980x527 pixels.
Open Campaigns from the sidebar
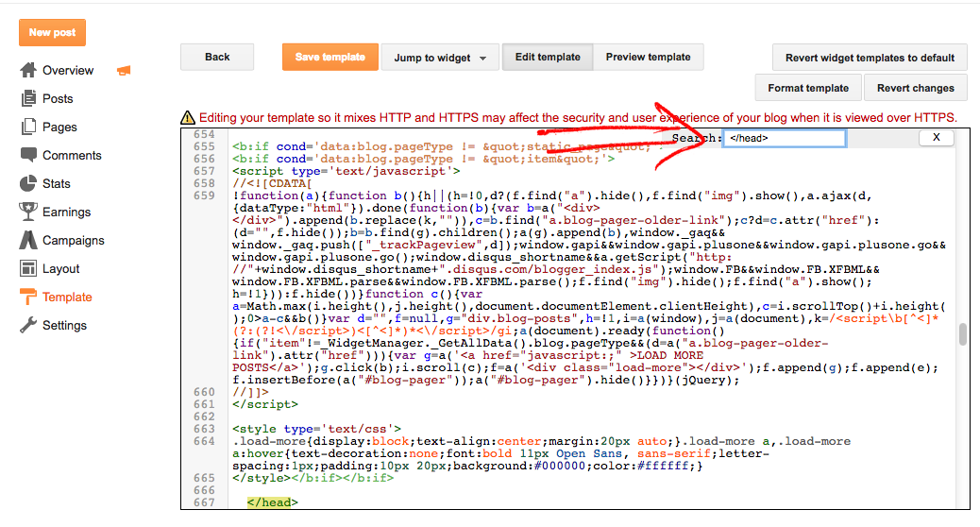(73, 241)
